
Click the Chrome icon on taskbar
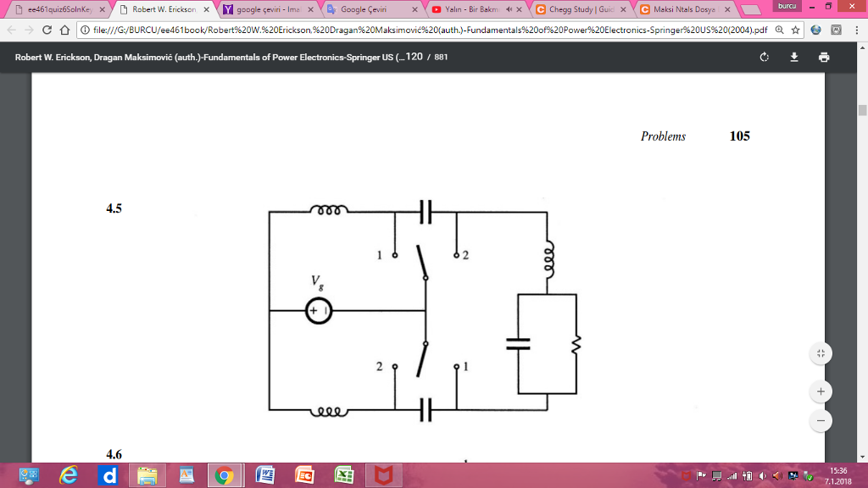[x=224, y=475]
